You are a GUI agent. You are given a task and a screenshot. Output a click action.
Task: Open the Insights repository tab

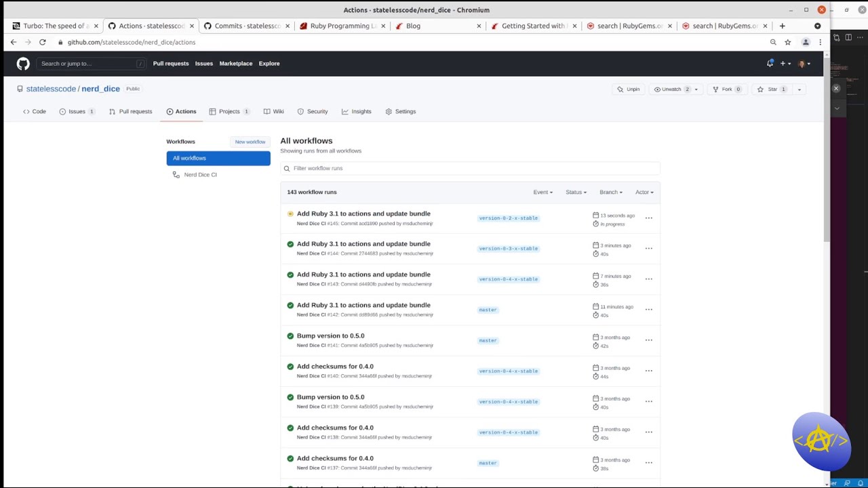[x=357, y=111]
